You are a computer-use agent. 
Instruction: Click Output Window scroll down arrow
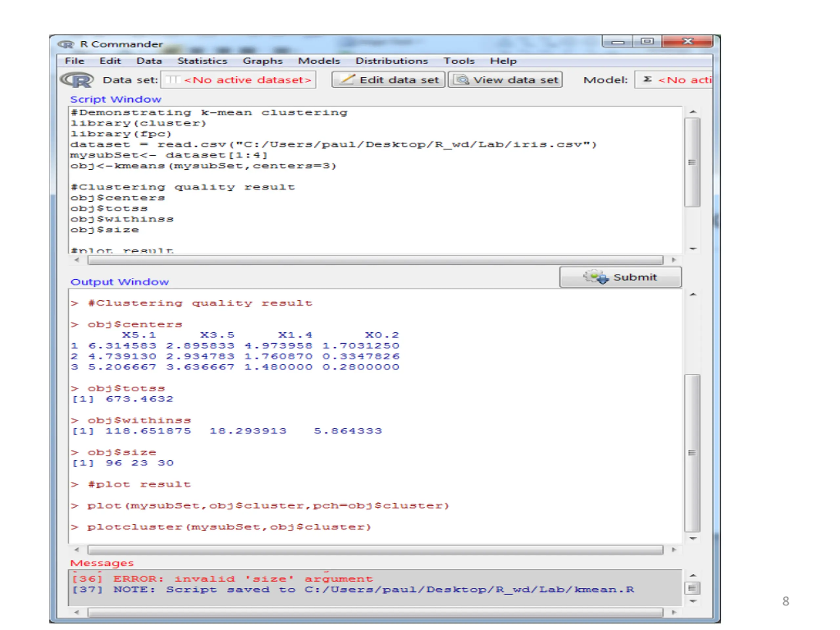coord(693,538)
